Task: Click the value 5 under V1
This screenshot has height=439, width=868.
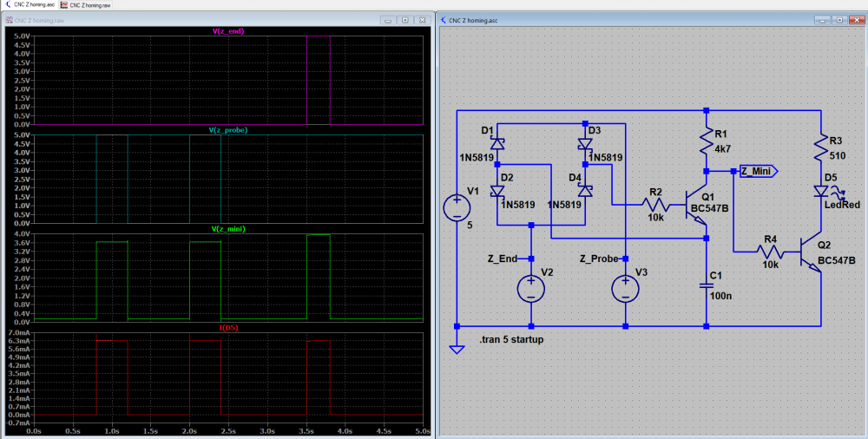Action: [470, 226]
